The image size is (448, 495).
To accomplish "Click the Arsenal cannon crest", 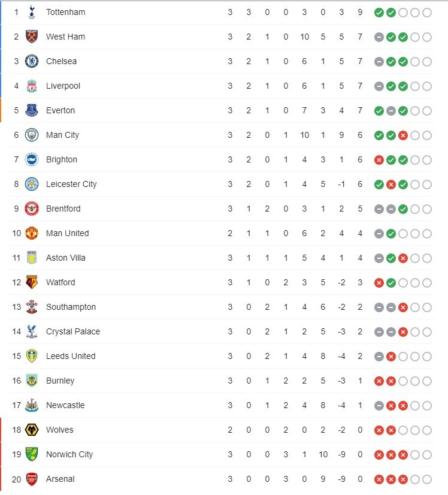I will point(31,479).
